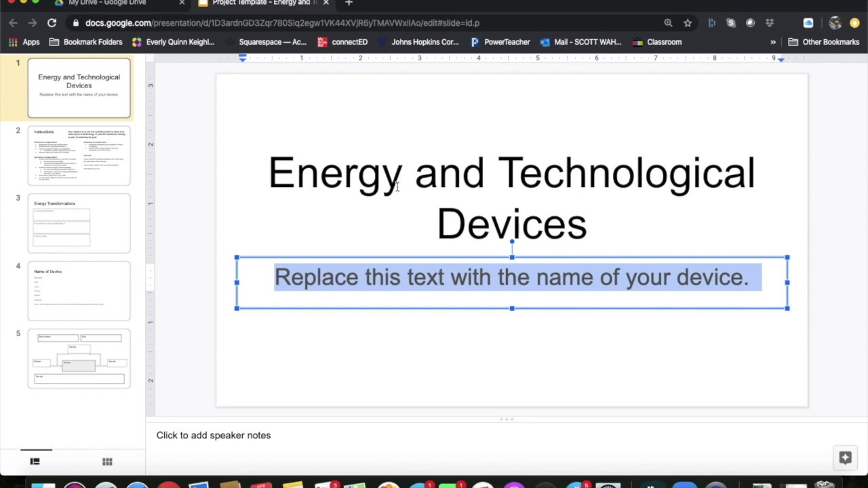Open the Other Bookmarks folder
Screen dimensions: 868x488
pos(823,42)
